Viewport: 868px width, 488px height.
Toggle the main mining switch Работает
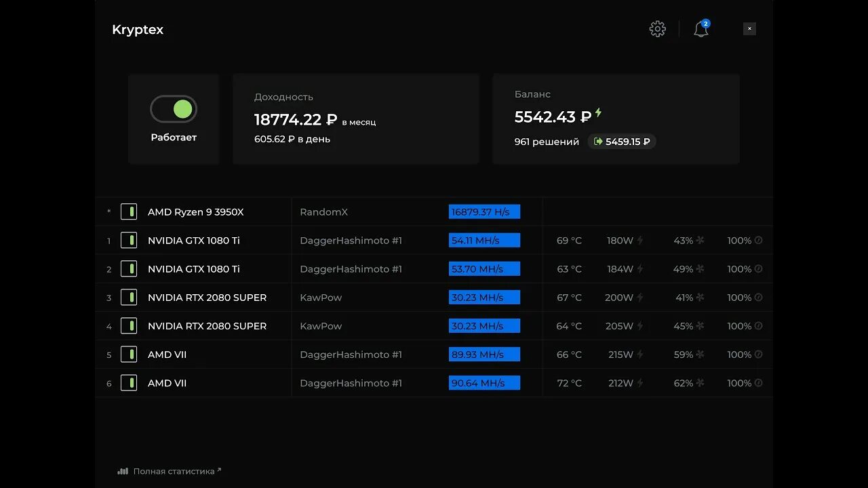(174, 109)
